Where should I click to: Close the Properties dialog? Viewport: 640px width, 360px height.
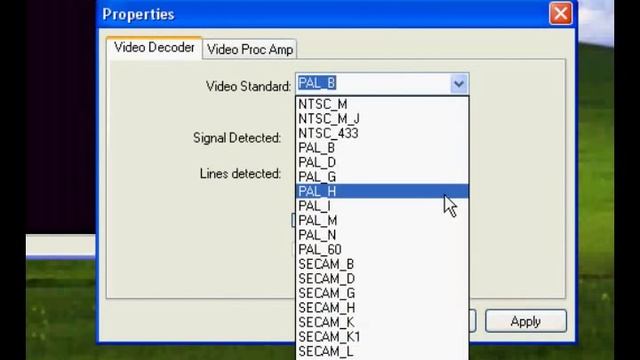[561, 14]
